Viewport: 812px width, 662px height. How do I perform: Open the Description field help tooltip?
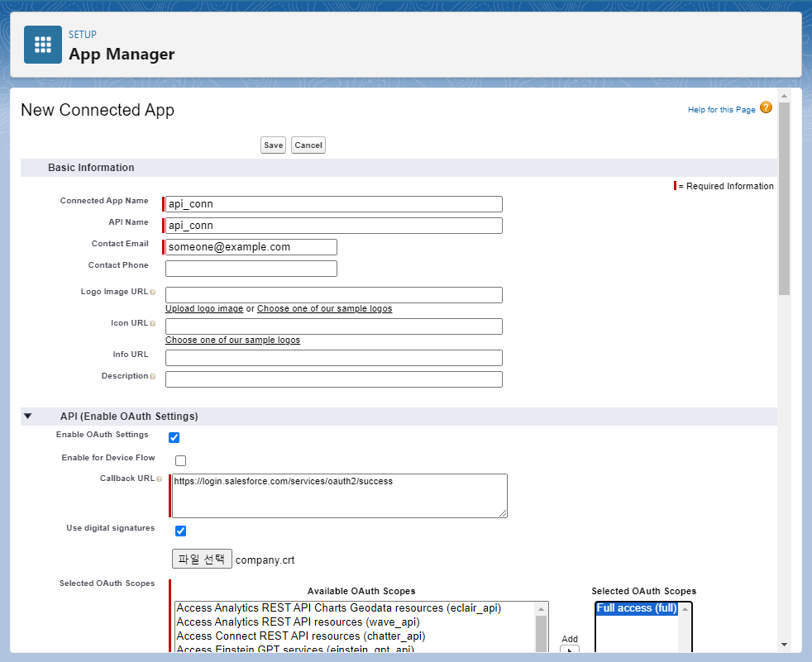coord(153,375)
